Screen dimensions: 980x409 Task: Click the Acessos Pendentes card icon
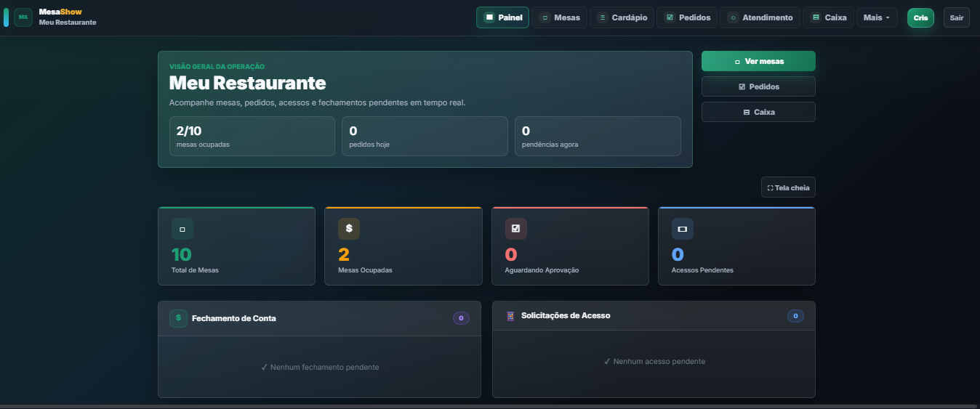(x=683, y=229)
